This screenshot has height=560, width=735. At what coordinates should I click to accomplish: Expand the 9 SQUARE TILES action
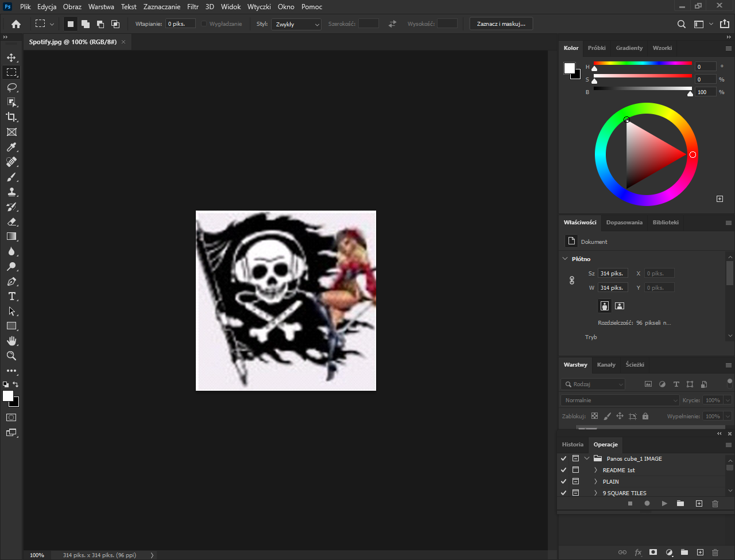pyautogui.click(x=595, y=493)
